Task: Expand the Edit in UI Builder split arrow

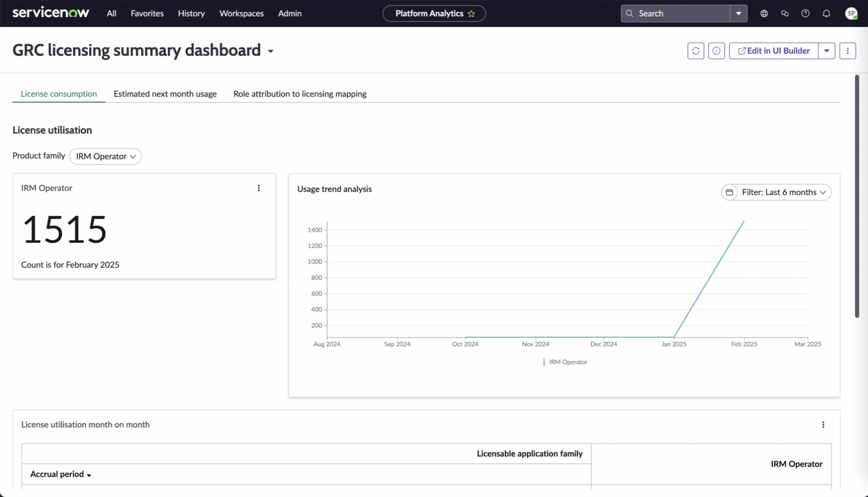Action: pos(827,51)
